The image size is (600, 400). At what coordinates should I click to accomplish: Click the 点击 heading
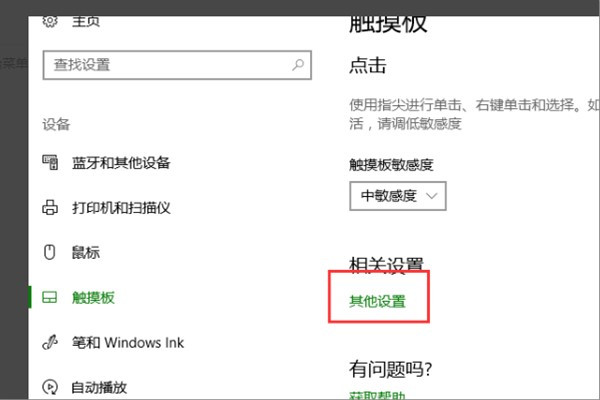pyautogui.click(x=368, y=65)
